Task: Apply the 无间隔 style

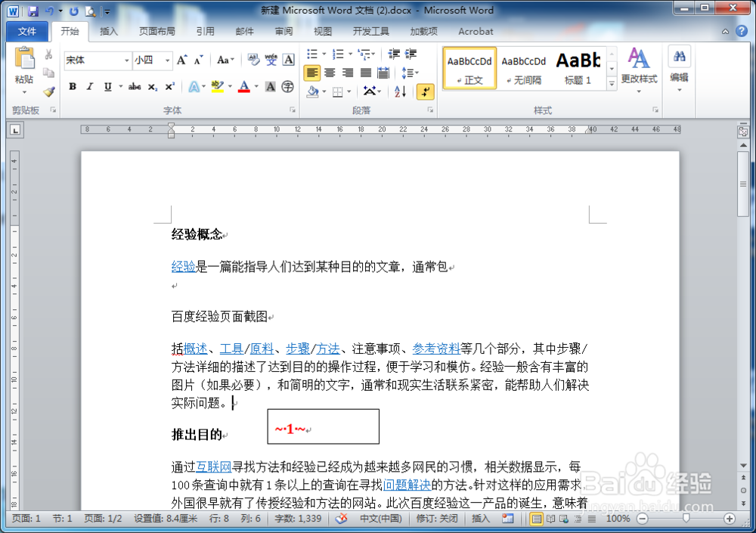Action: pos(524,69)
